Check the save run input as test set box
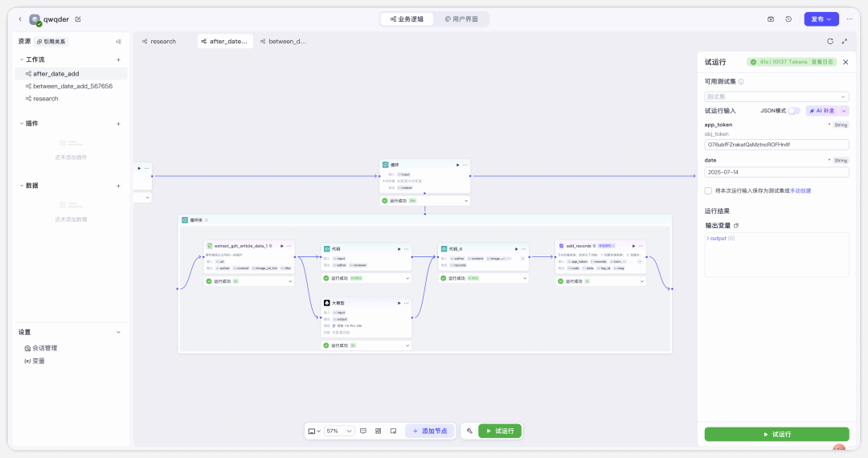This screenshot has height=458, width=868. pyautogui.click(x=708, y=190)
